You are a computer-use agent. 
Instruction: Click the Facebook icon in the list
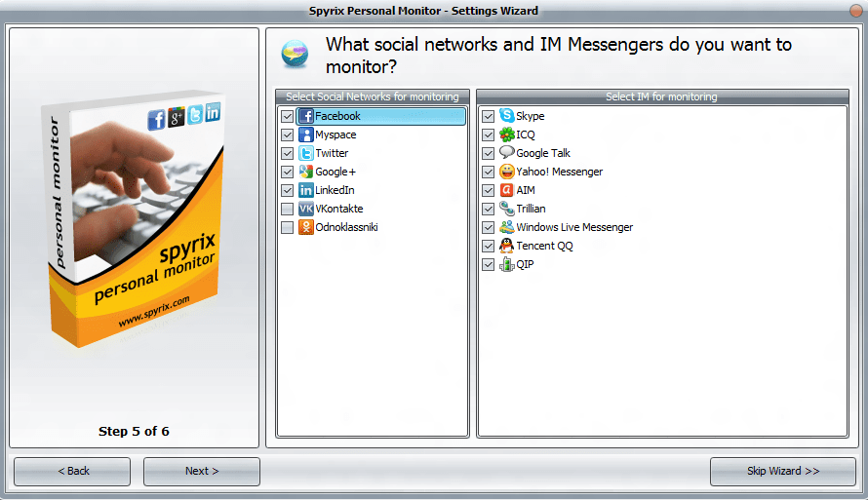(x=306, y=116)
